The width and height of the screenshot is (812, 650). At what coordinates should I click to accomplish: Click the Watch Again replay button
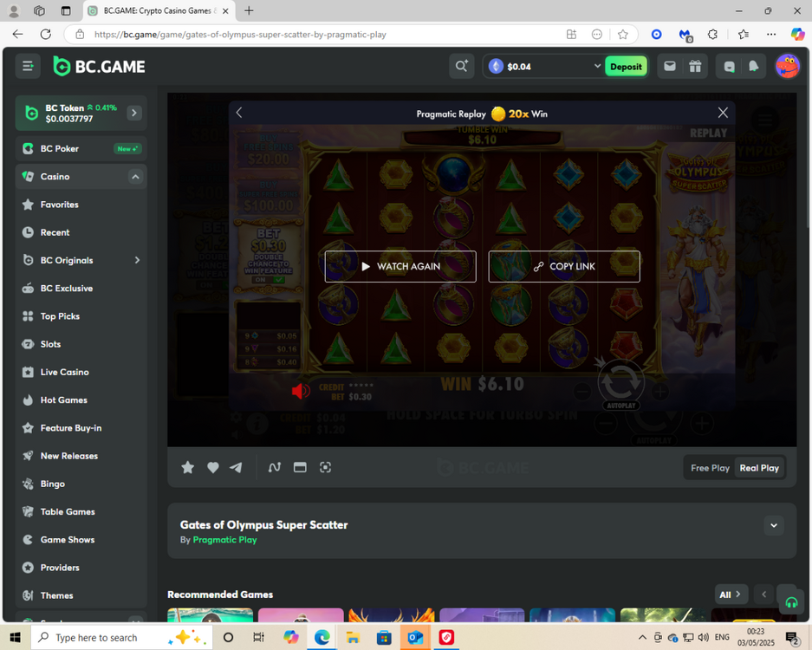pyautogui.click(x=400, y=267)
